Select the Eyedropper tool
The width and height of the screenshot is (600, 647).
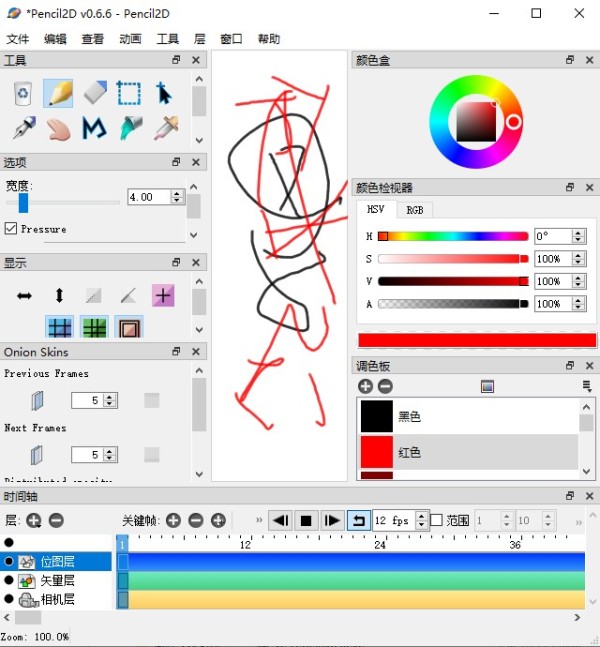(x=166, y=128)
